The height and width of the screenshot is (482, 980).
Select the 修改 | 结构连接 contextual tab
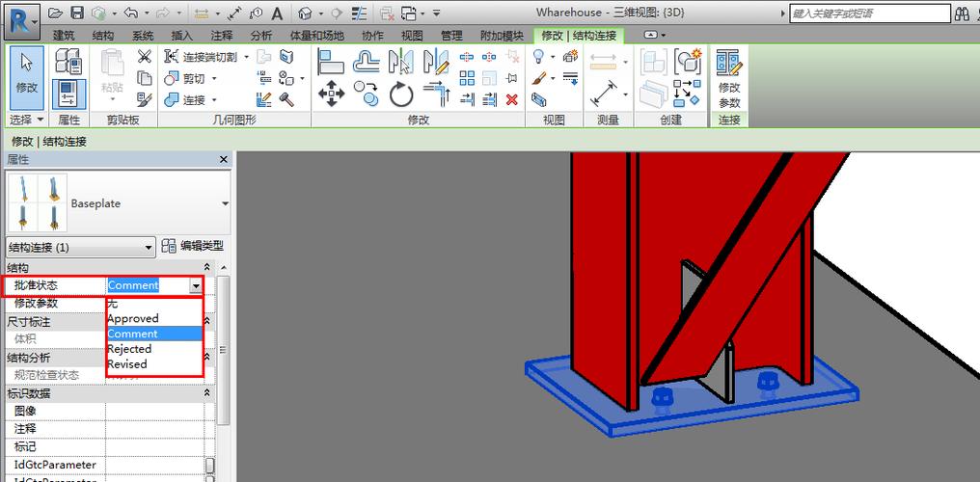[579, 36]
